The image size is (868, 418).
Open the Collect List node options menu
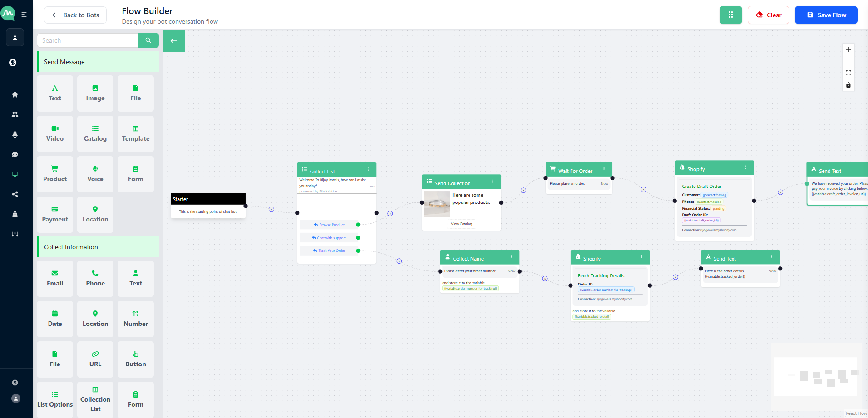click(x=368, y=169)
